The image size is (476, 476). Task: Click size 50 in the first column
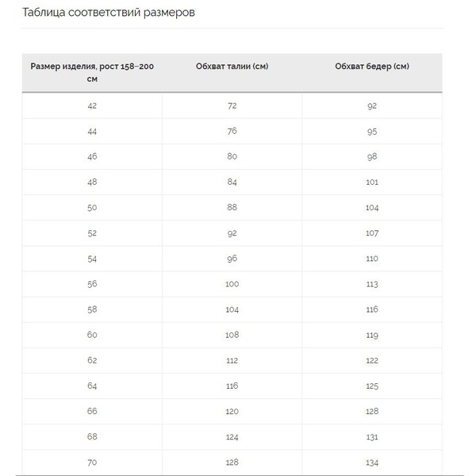point(92,207)
